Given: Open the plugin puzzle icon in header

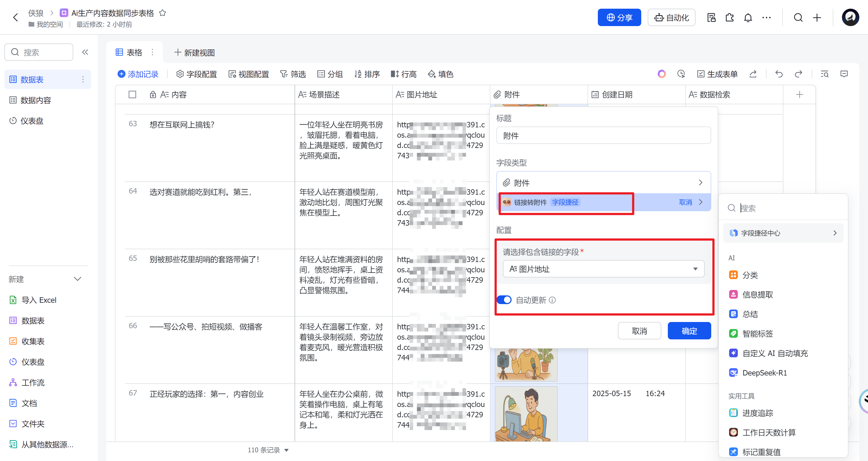Looking at the screenshot, I should (x=729, y=18).
